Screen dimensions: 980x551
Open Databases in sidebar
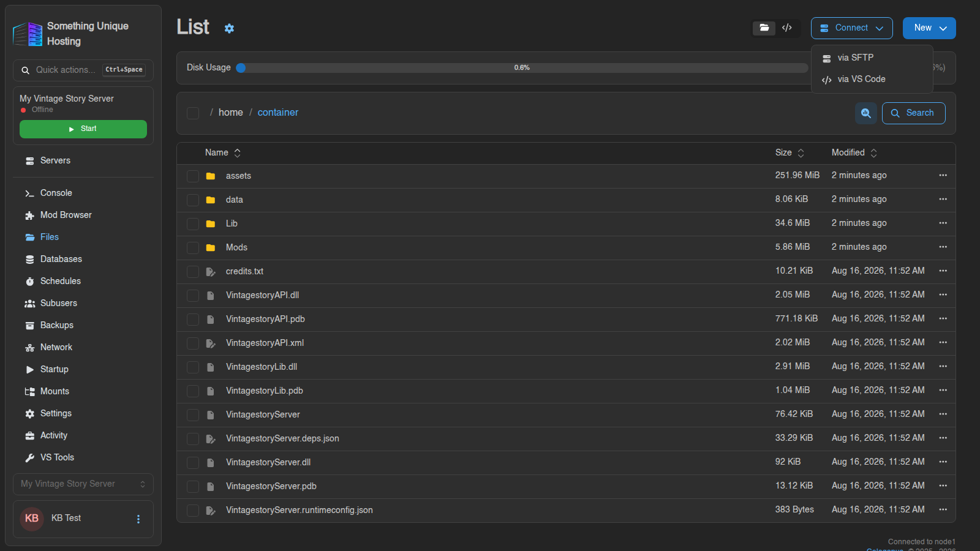pyautogui.click(x=61, y=259)
